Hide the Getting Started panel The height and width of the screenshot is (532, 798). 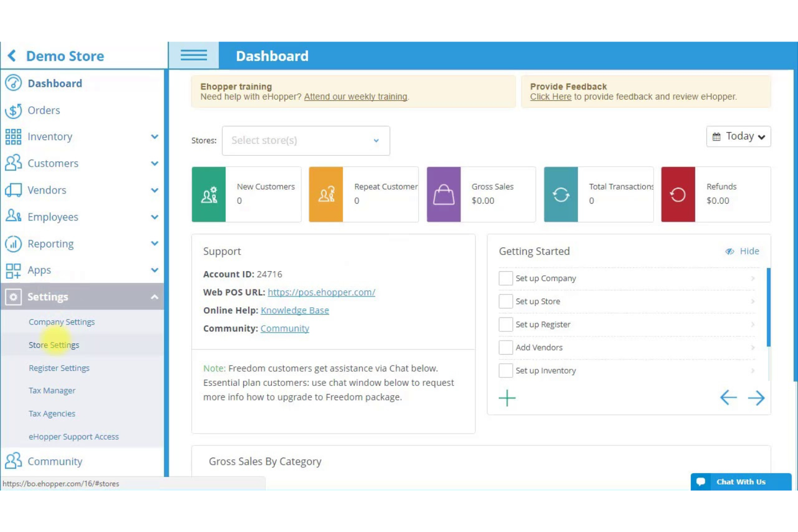(742, 251)
